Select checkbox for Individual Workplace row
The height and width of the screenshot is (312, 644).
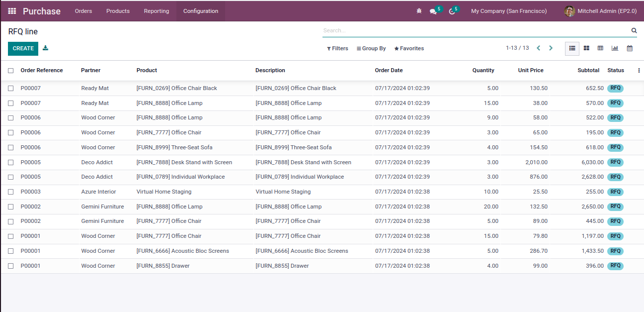tap(11, 177)
